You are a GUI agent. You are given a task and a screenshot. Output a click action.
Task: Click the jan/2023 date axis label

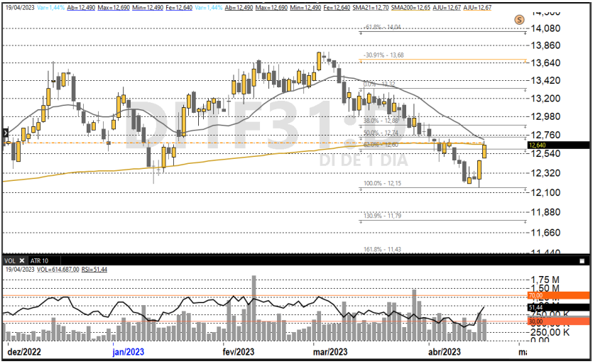coord(129,351)
